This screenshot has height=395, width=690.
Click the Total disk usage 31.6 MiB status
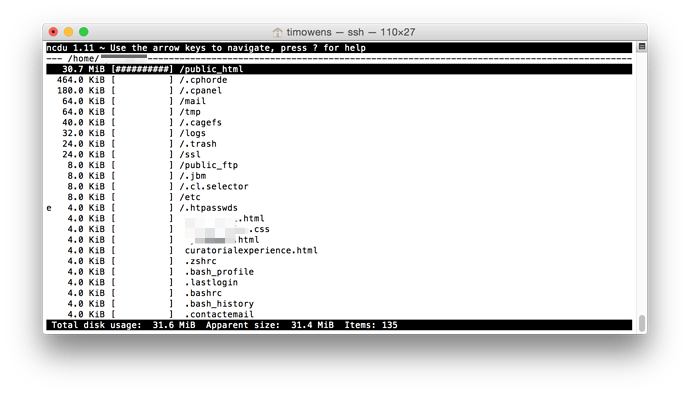point(123,325)
